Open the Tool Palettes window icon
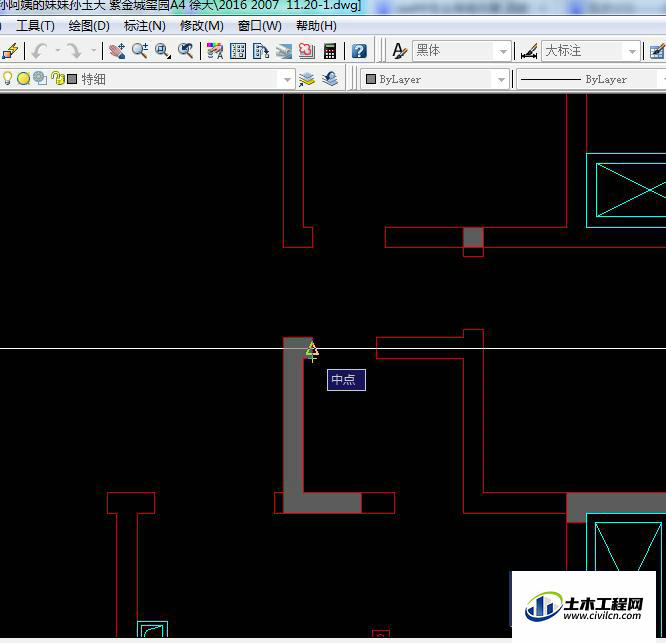Viewport: 666px width, 643px height. click(261, 51)
